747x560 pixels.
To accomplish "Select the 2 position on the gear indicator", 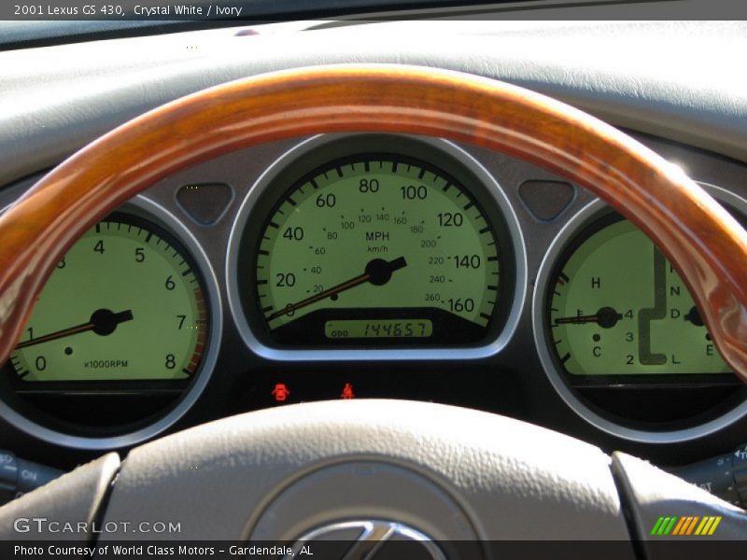I will click(629, 358).
